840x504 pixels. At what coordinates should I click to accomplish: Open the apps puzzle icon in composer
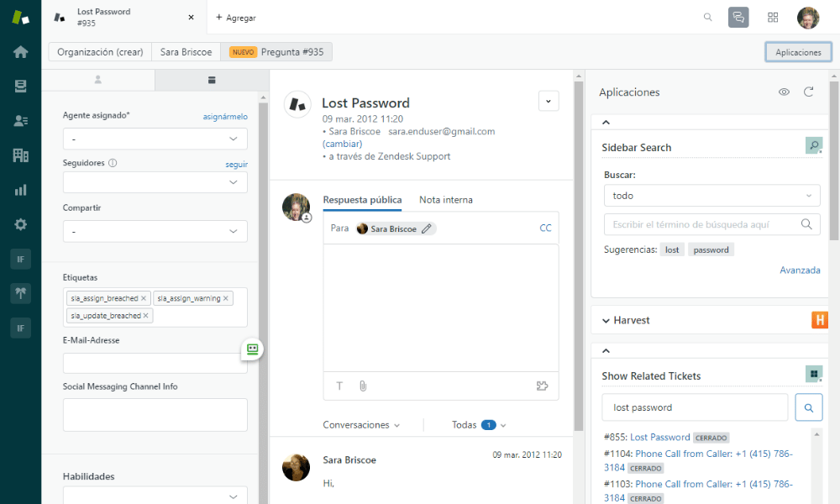542,386
